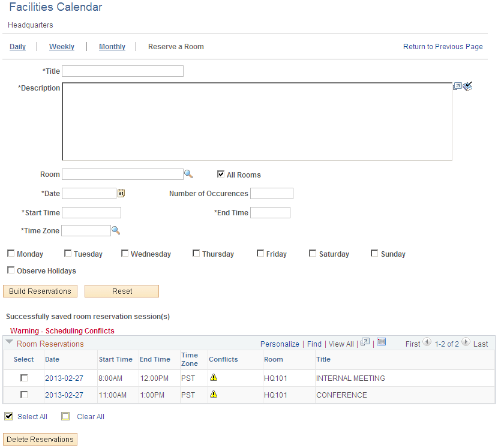Enable Observe Holidays checkbox
Image resolution: width=498 pixels, height=448 pixels.
pos(11,270)
